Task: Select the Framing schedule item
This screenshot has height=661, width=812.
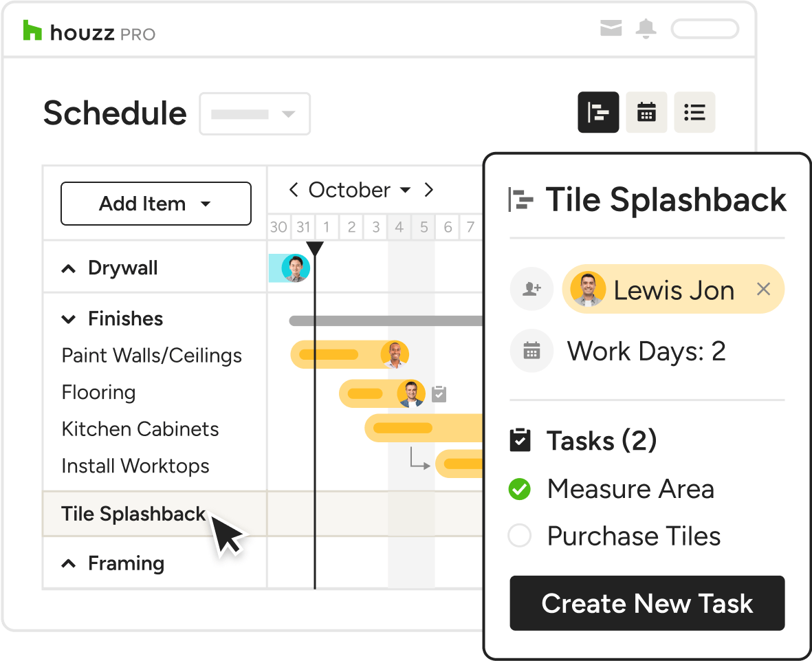Action: coord(126,563)
